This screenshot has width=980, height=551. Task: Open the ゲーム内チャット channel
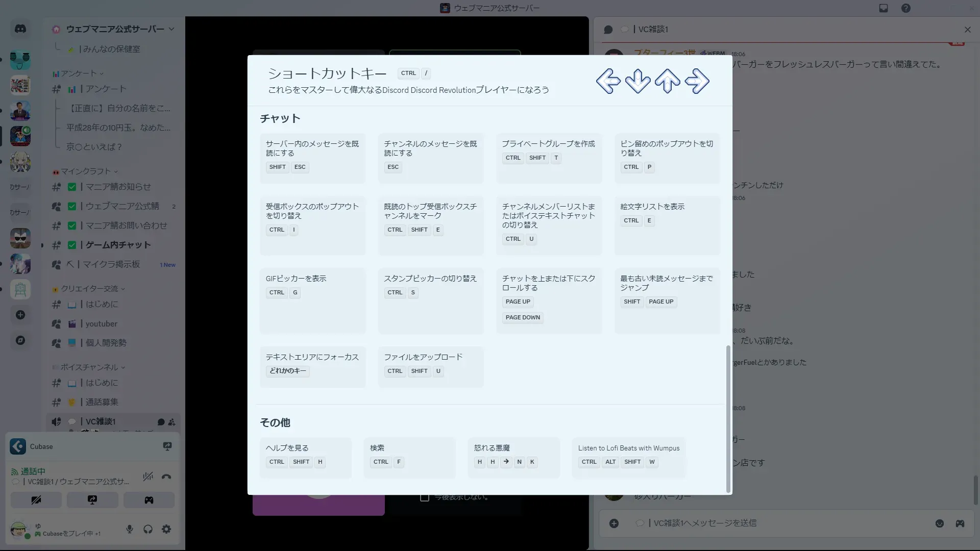118,245
